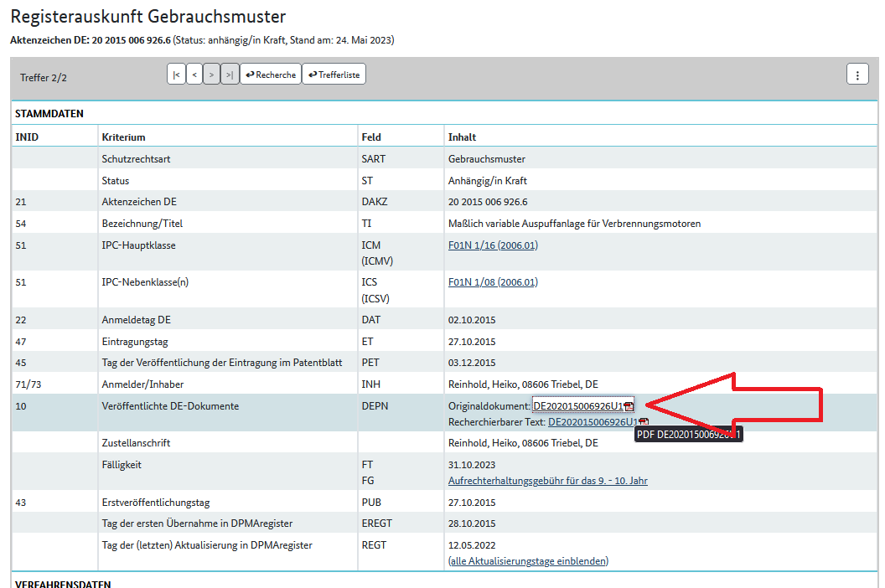Screen dimensions: 885x588
Task: Go to the next hit arrow
Action: [x=212, y=75]
